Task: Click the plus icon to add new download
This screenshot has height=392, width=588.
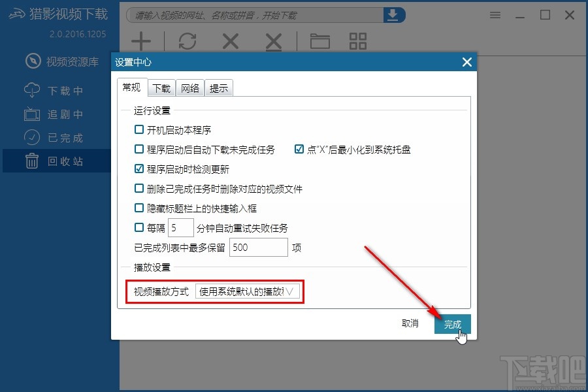Action: pyautogui.click(x=141, y=41)
